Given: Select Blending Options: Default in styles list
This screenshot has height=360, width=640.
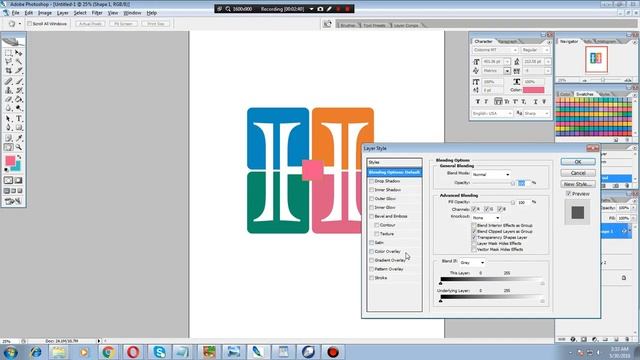Looking at the screenshot, I should (394, 172).
